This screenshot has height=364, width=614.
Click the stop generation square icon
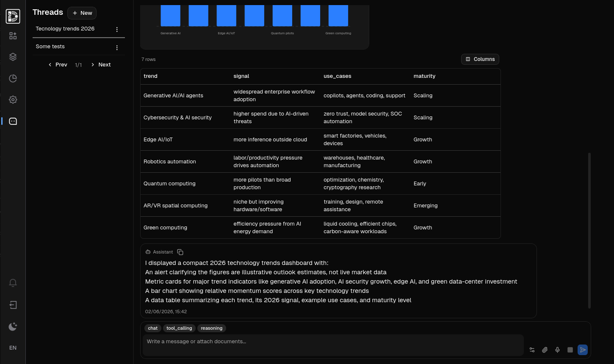point(570,350)
